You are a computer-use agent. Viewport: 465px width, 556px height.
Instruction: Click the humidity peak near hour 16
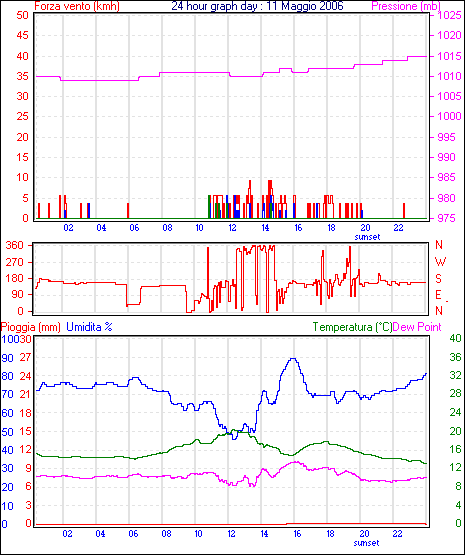[x=293, y=359]
